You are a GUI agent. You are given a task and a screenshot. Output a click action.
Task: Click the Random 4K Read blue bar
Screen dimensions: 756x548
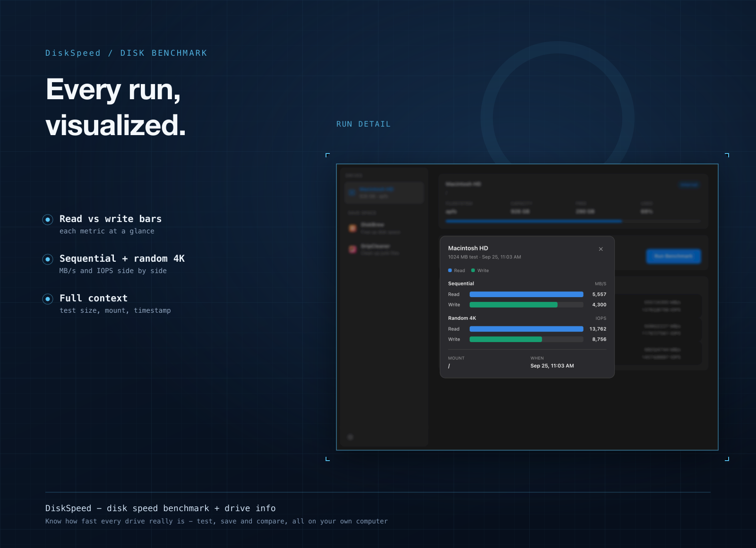pos(526,329)
